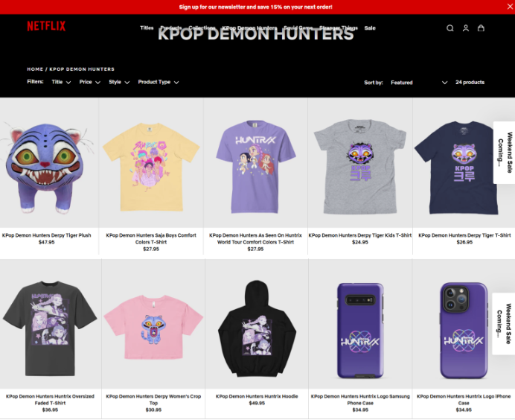This screenshot has width=515, height=420.
Task: Go to Home breadcrumb link
Action: pyautogui.click(x=35, y=69)
